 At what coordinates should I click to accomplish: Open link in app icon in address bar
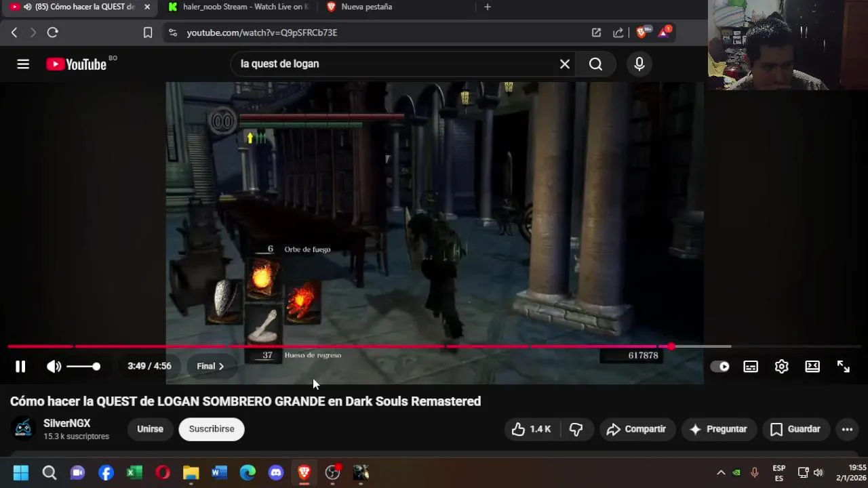coord(596,33)
